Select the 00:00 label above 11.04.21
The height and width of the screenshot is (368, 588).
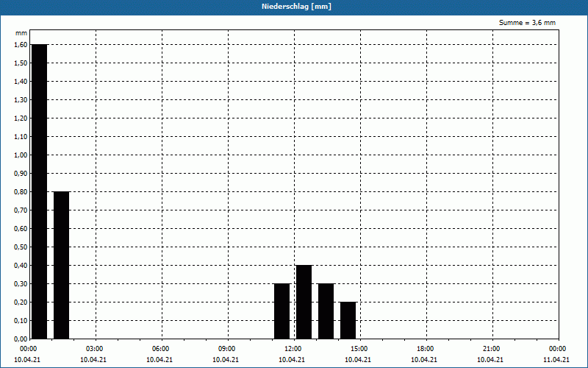pos(557,349)
